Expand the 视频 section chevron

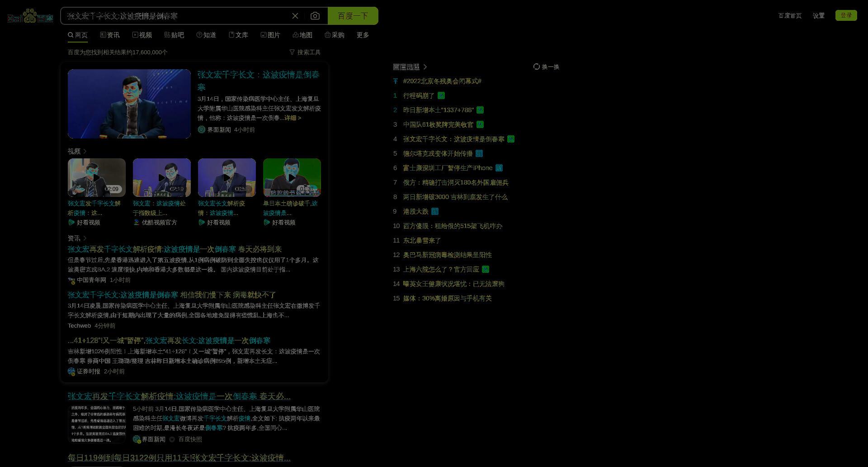[x=85, y=151]
